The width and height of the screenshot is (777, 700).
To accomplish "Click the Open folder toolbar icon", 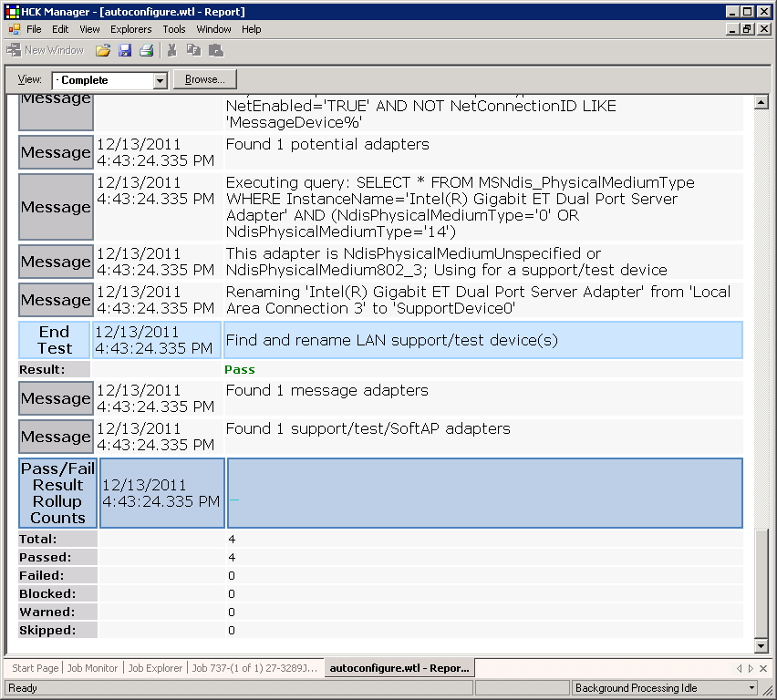I will [x=103, y=50].
